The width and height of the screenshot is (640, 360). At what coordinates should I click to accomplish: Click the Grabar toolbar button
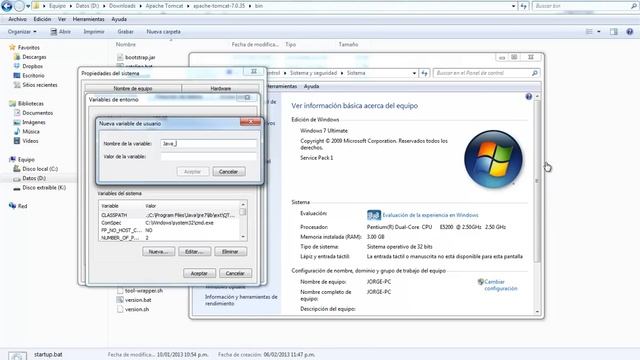click(125, 31)
